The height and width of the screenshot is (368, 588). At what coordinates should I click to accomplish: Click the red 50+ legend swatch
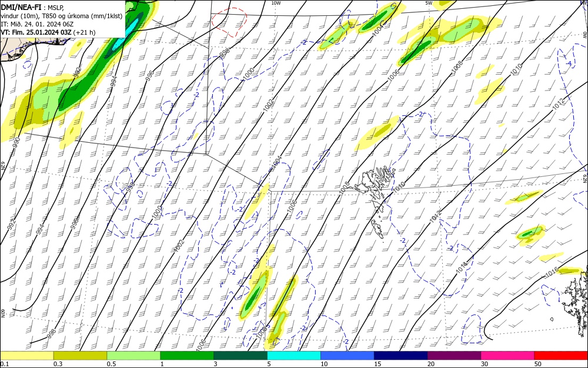pos(561,356)
